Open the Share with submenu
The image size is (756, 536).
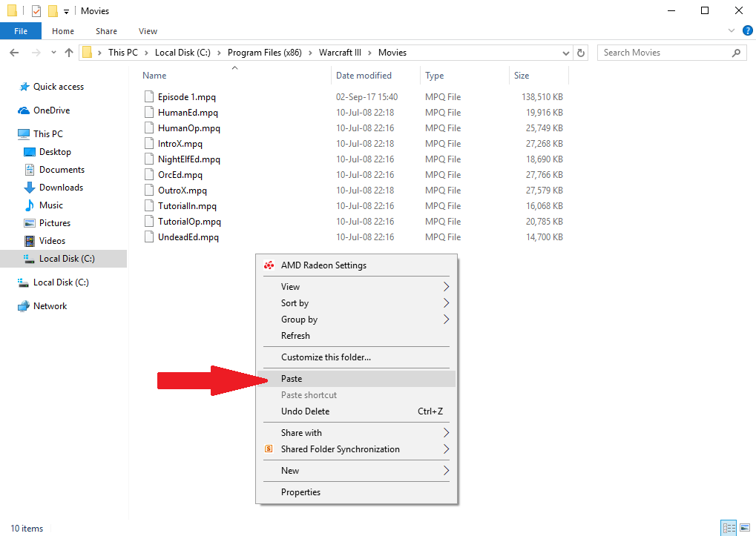click(x=356, y=432)
